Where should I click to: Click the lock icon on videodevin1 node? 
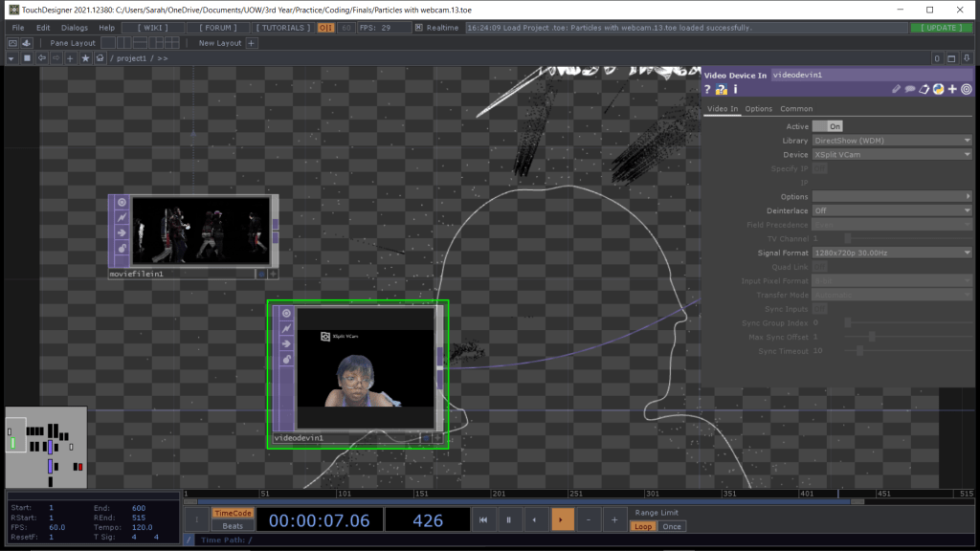click(285, 359)
